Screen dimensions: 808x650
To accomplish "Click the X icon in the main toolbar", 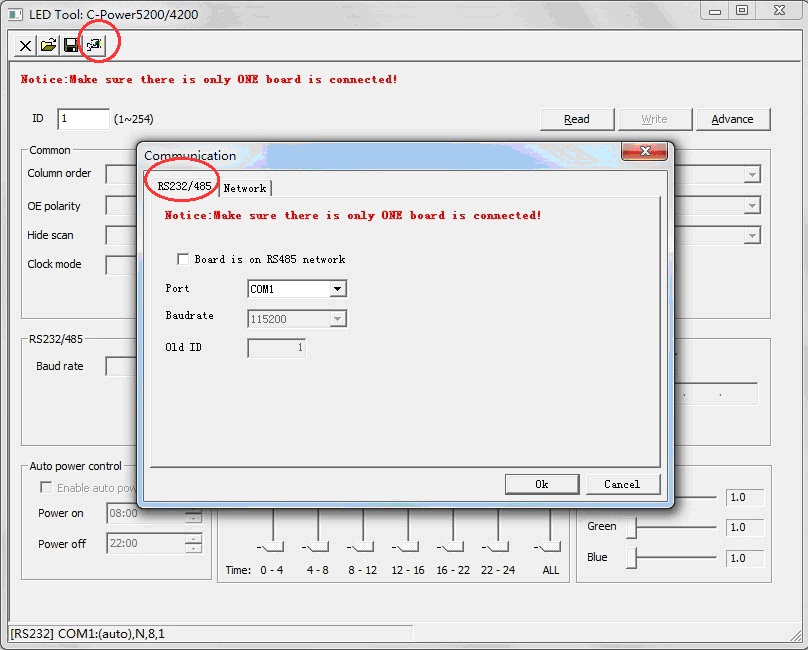I will tap(26, 46).
